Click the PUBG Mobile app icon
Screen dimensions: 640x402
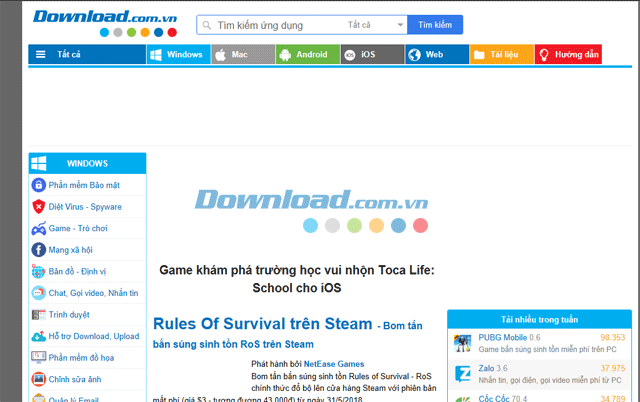(462, 343)
